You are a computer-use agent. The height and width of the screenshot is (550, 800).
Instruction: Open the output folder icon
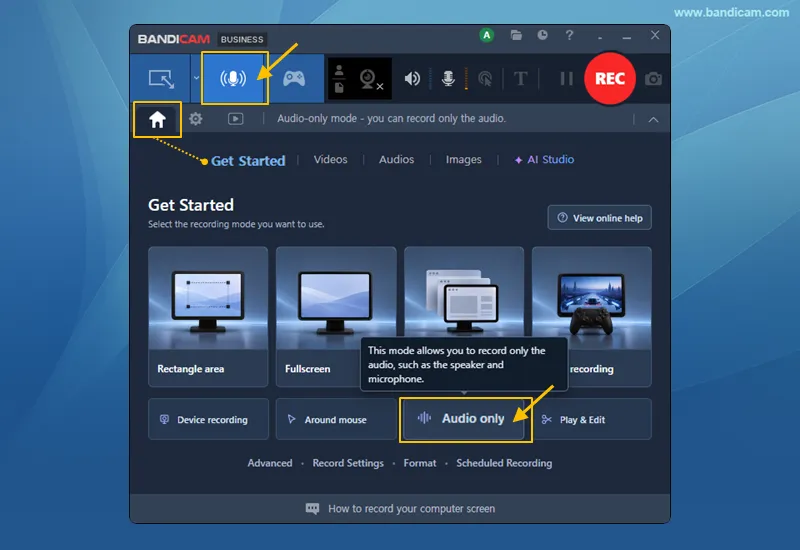pos(516,35)
